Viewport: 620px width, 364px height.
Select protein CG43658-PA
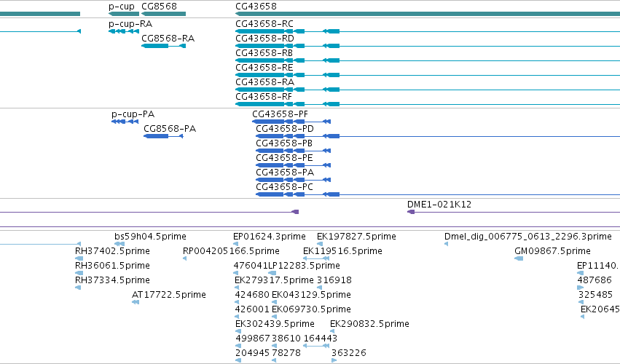285,173
